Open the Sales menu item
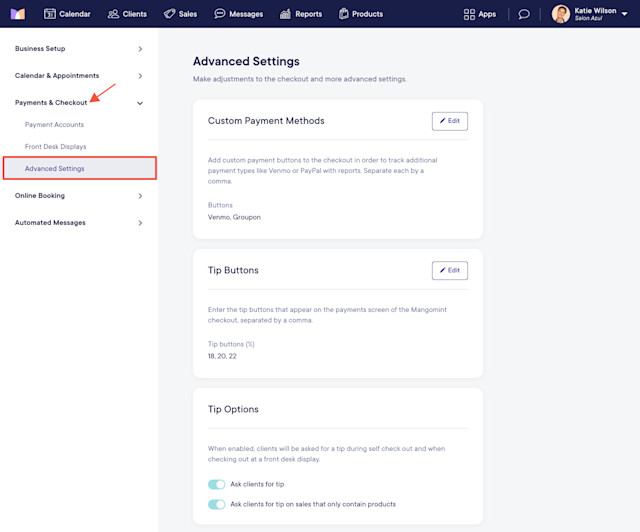The width and height of the screenshot is (640, 532). click(x=188, y=14)
